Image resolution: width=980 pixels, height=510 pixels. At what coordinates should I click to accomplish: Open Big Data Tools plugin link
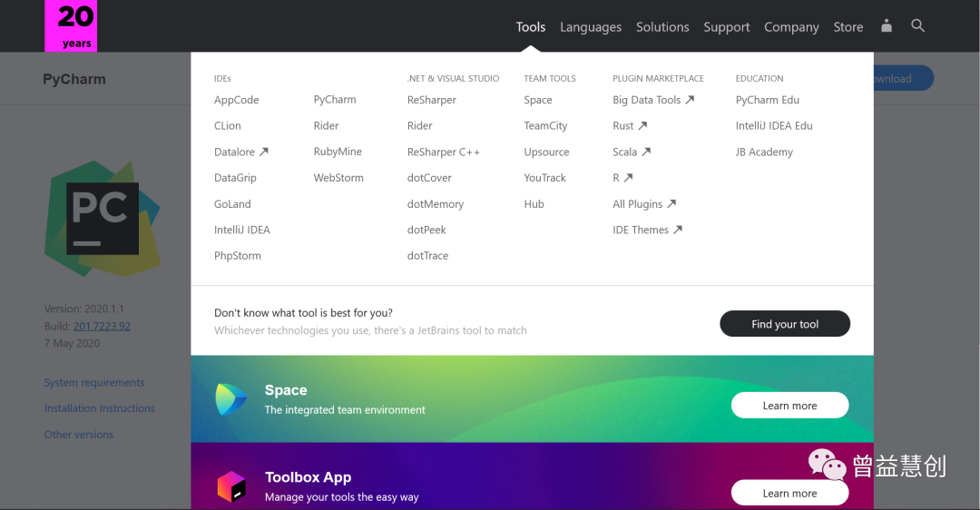(x=653, y=100)
